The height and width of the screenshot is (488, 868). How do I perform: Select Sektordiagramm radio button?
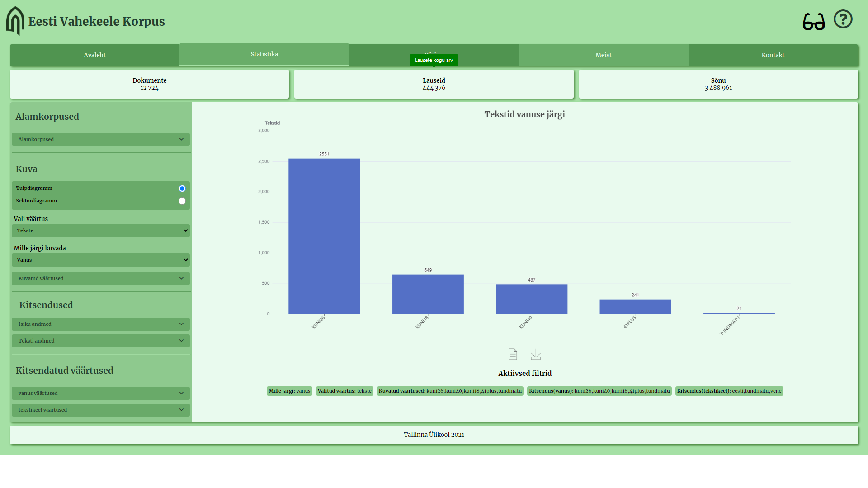click(182, 201)
